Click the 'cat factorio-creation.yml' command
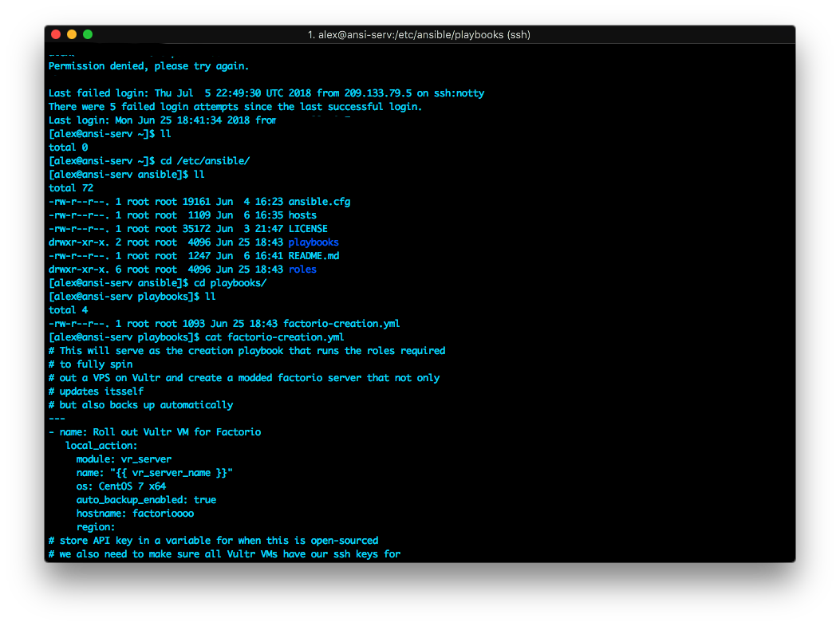The width and height of the screenshot is (840, 626). (275, 337)
